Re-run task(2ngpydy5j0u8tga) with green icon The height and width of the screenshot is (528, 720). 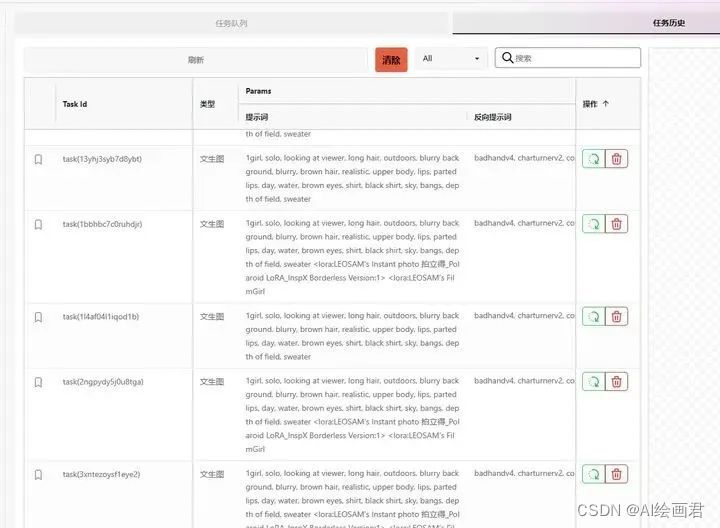coord(594,382)
